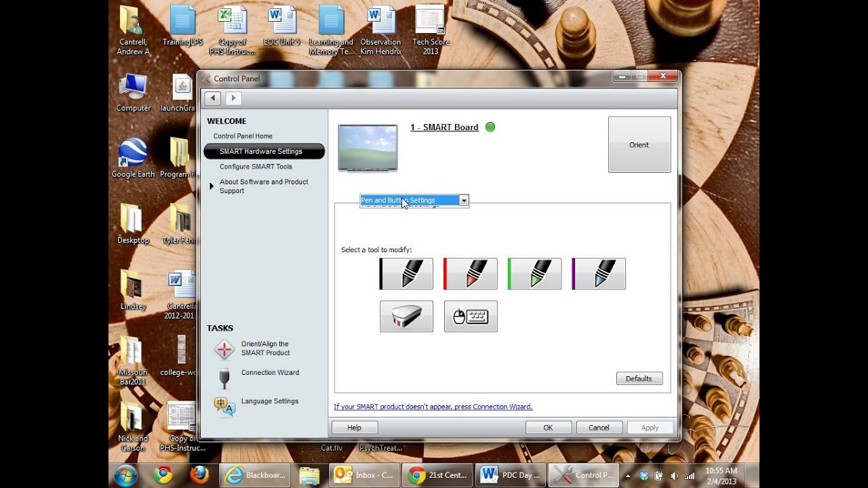Viewport: 868px width, 488px height.
Task: Open the Language Settings task
Action: (270, 401)
